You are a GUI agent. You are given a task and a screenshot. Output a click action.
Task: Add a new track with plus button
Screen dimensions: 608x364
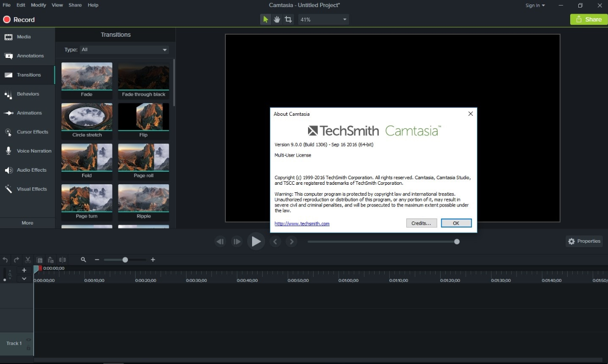pyautogui.click(x=24, y=270)
